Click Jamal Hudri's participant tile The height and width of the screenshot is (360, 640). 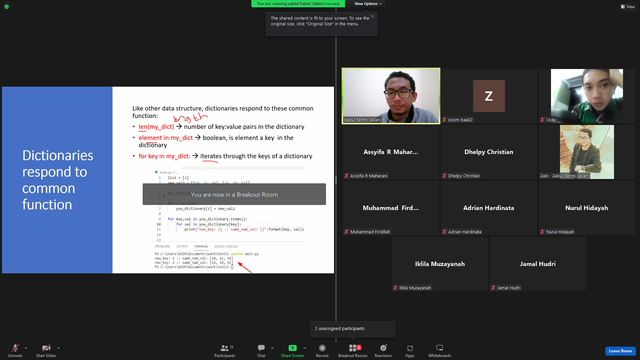538,264
